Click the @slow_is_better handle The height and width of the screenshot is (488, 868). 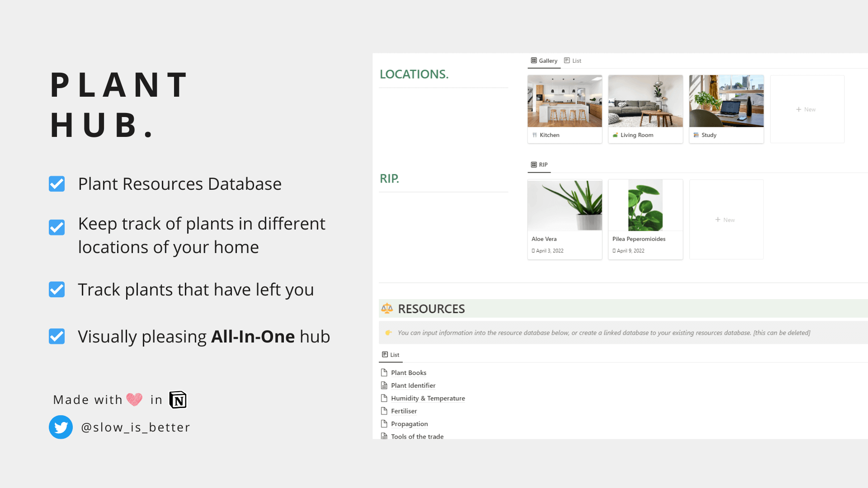pos(136,427)
